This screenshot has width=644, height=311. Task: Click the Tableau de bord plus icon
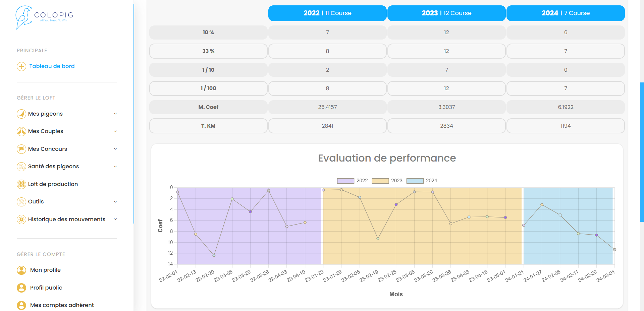21,66
